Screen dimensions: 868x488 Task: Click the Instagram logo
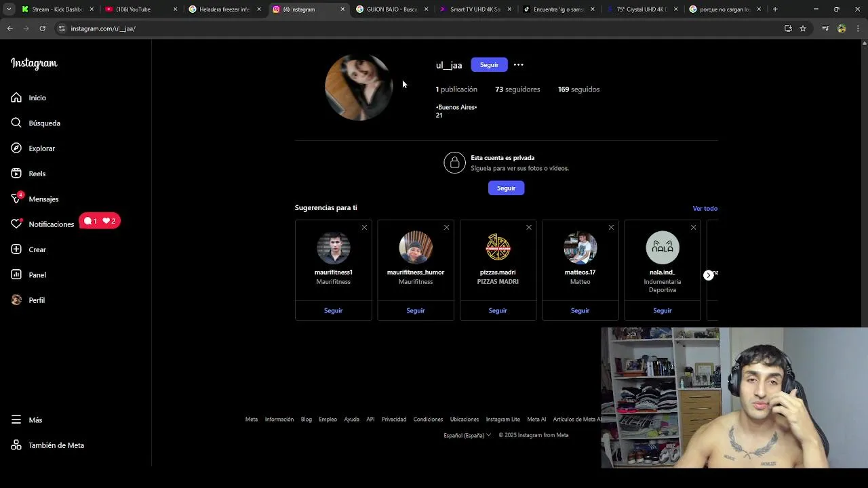pyautogui.click(x=34, y=64)
